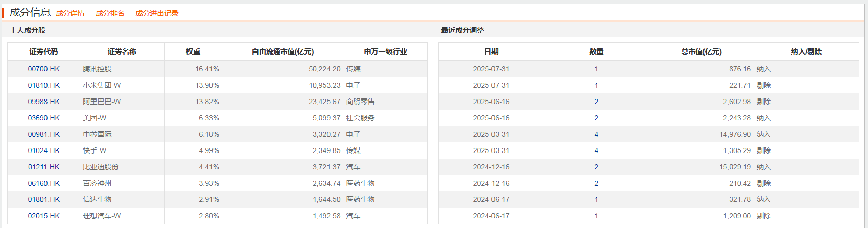Image resolution: width=868 pixels, height=228 pixels.
Task: Open quantity 4 for 14,976.90 纳入 row
Action: pos(596,134)
